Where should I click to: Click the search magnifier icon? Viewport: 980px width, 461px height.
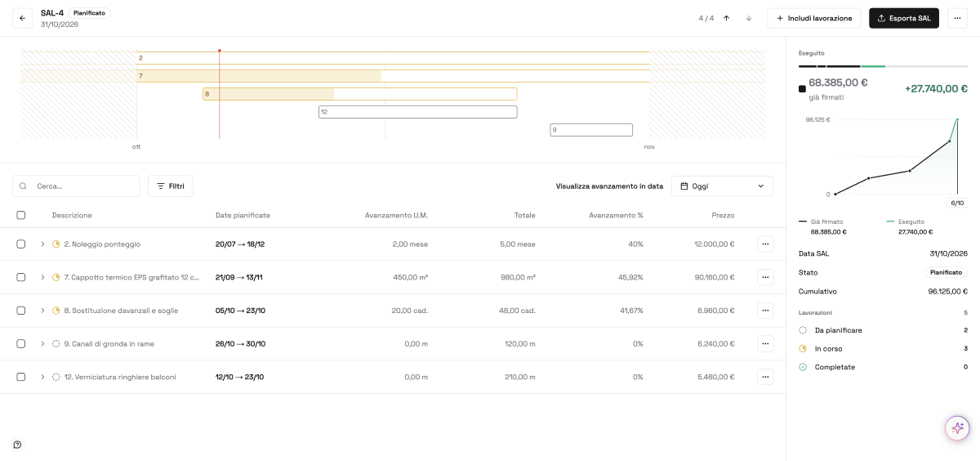click(x=23, y=186)
